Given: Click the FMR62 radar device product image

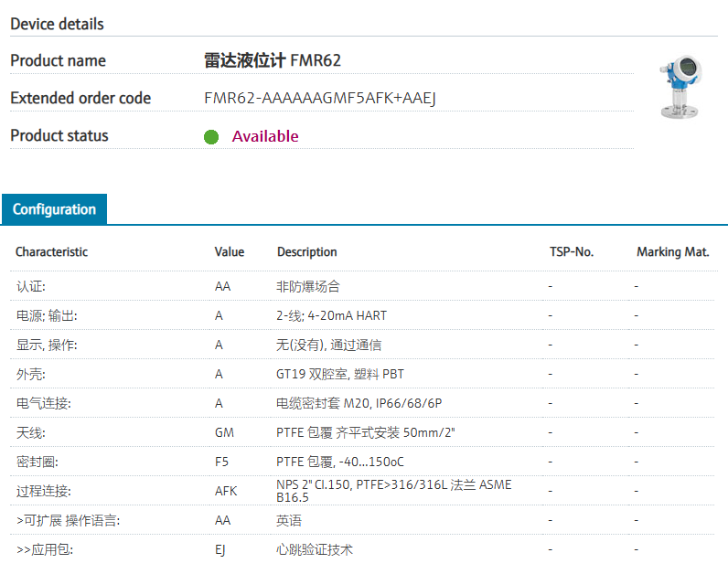Looking at the screenshot, I should pos(680,88).
